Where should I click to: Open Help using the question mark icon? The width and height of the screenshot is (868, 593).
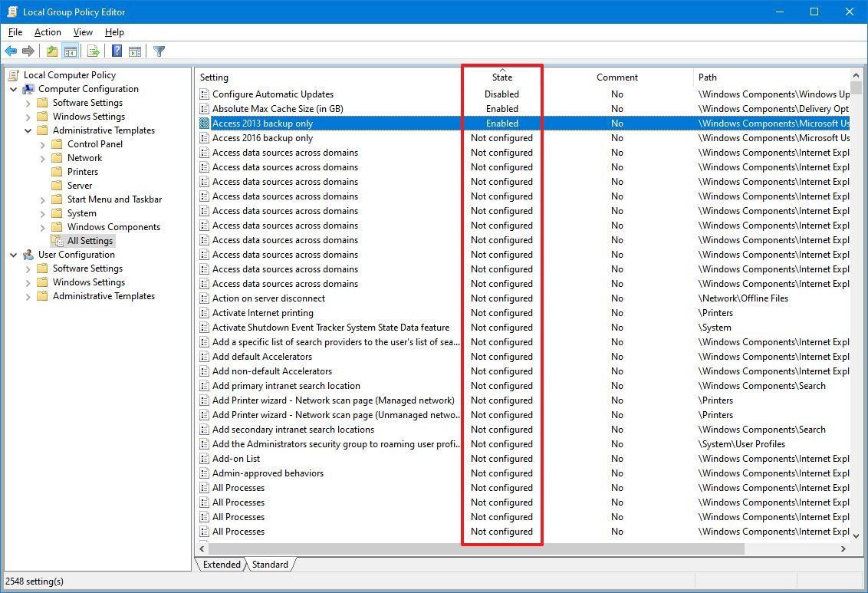coord(116,51)
